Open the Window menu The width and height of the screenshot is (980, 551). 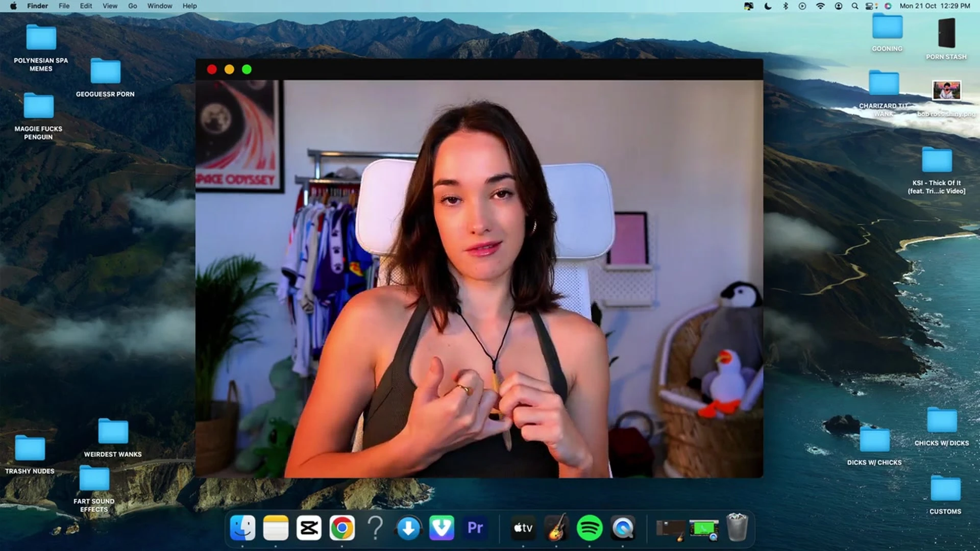click(x=159, y=6)
